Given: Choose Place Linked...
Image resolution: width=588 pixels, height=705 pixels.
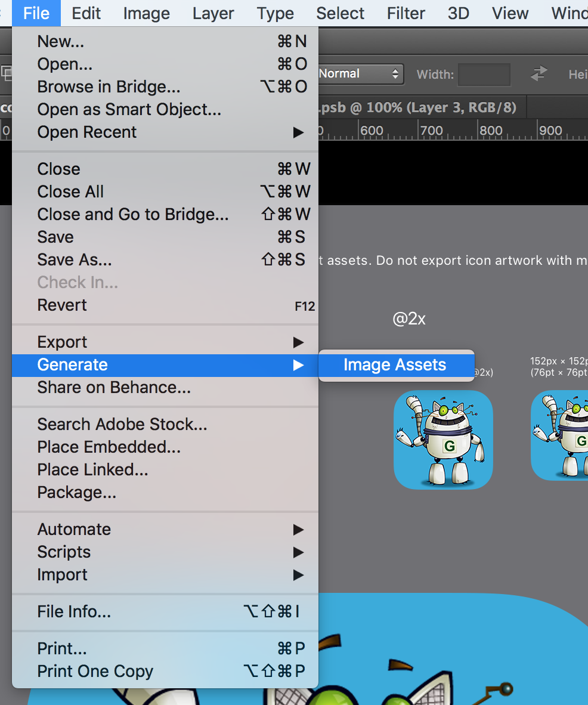Looking at the screenshot, I should (x=165, y=469).
